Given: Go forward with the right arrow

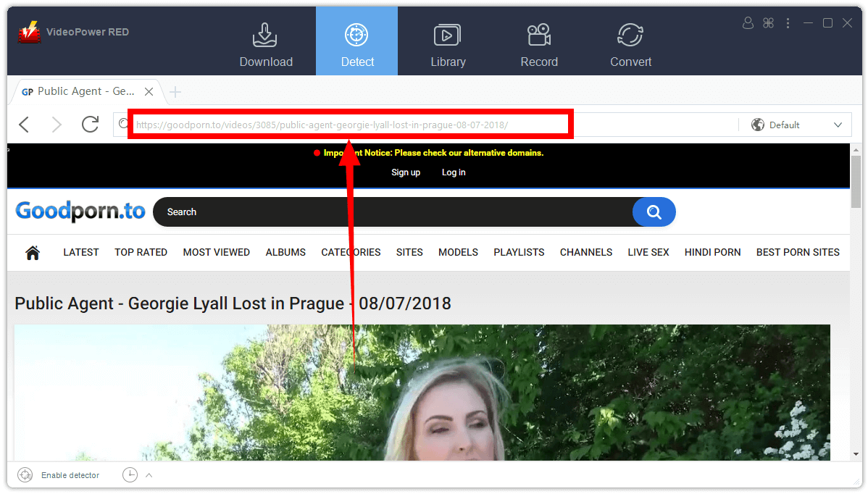Looking at the screenshot, I should [x=57, y=125].
